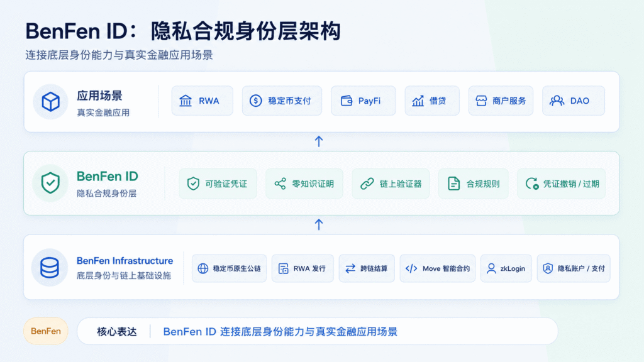The width and height of the screenshot is (644, 362).
Task: Click the globe icon in 稳定币原生公链
Action: click(x=203, y=268)
